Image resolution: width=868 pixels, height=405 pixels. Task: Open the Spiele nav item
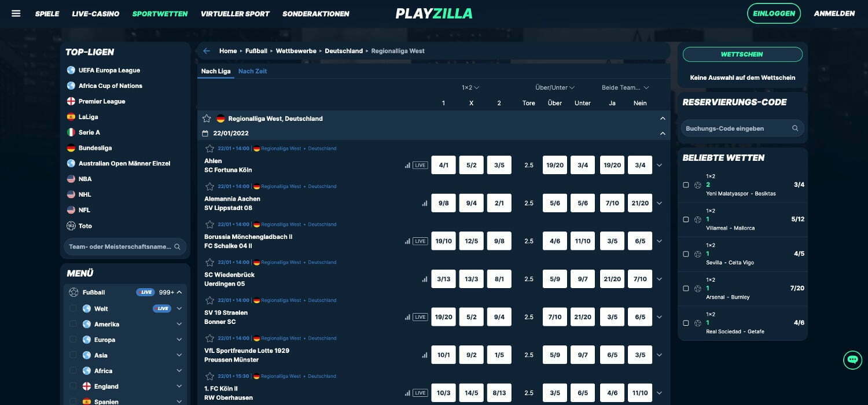pos(47,14)
